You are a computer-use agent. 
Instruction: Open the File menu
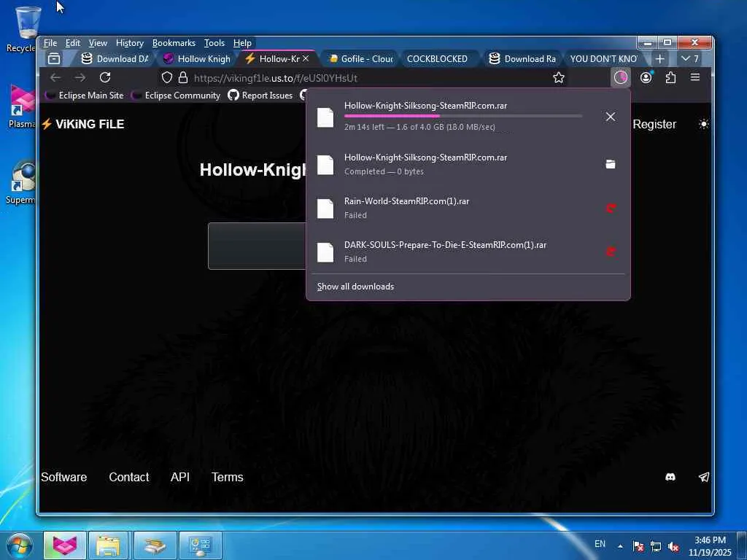coord(50,43)
